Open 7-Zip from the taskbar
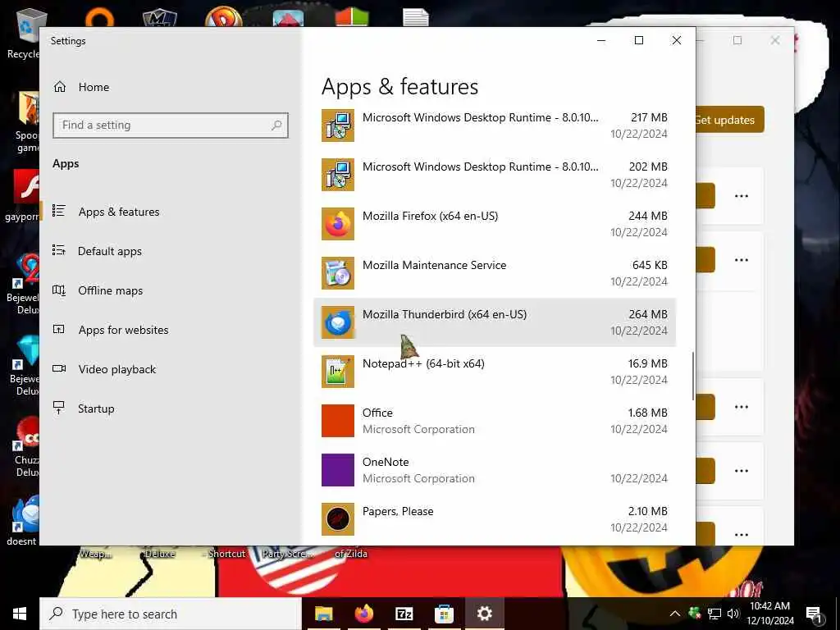 click(404, 614)
